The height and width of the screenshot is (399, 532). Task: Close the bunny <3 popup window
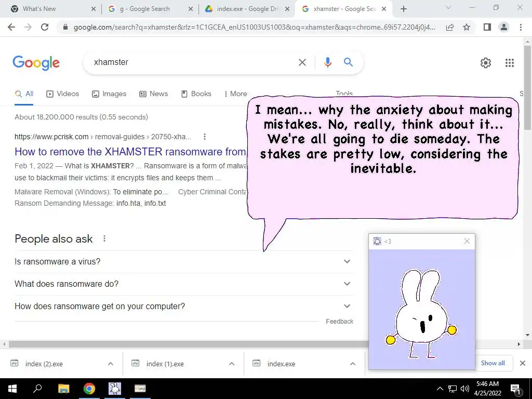pos(467,241)
